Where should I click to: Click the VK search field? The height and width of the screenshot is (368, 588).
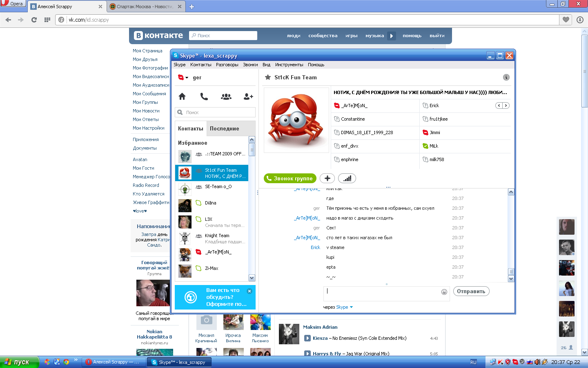[223, 36]
